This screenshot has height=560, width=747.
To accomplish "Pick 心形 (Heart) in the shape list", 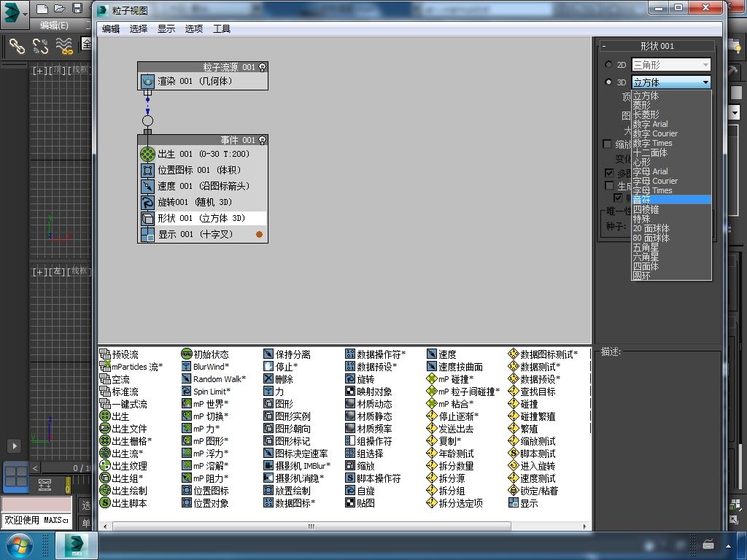I will 671,162.
